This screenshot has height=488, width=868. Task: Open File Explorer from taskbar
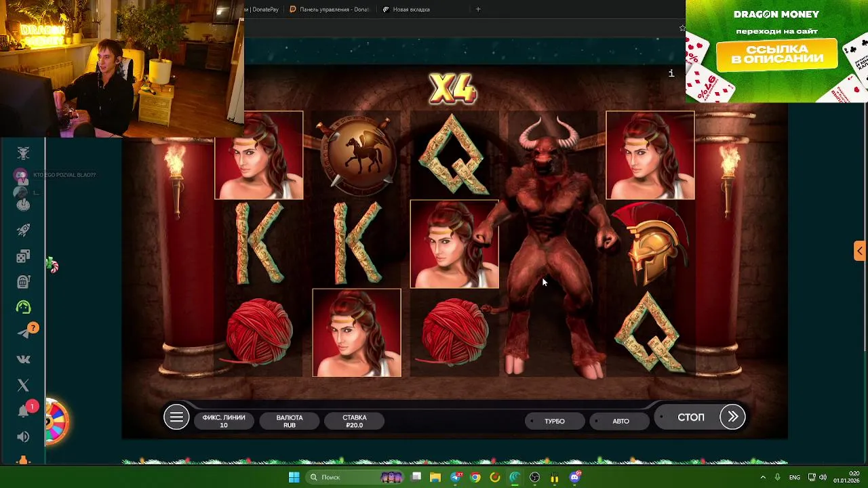[435, 477]
